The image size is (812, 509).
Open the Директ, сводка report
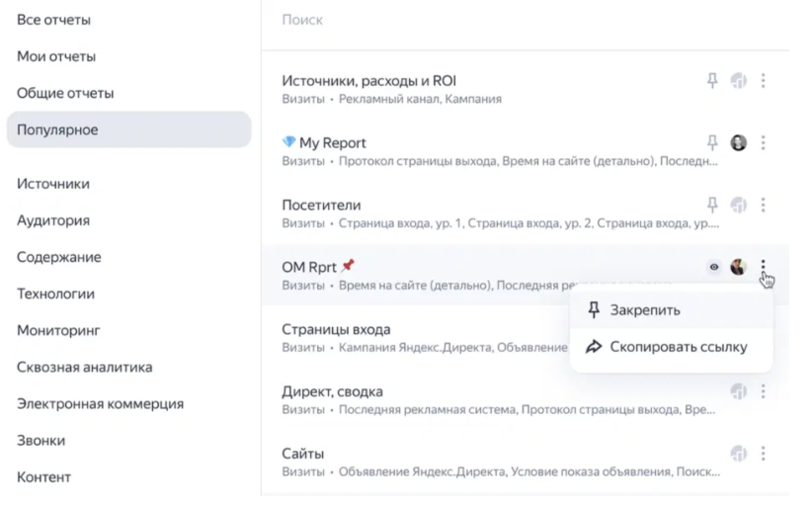tap(333, 391)
